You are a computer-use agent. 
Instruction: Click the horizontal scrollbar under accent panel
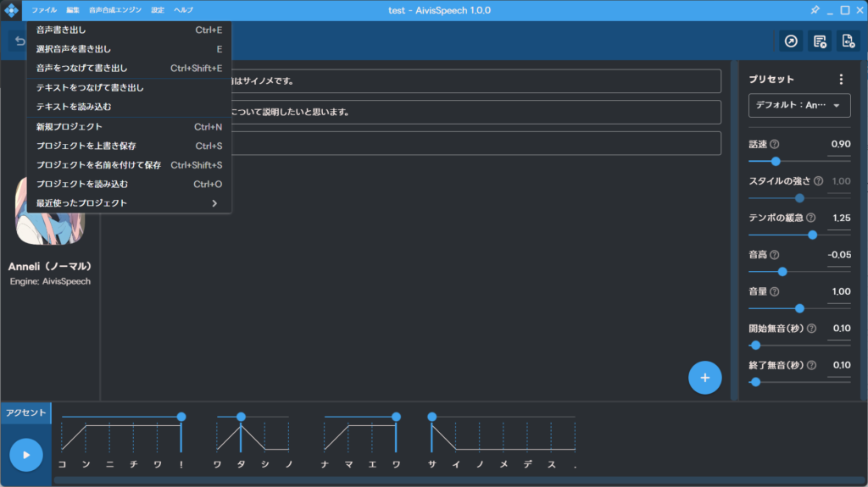click(459, 480)
